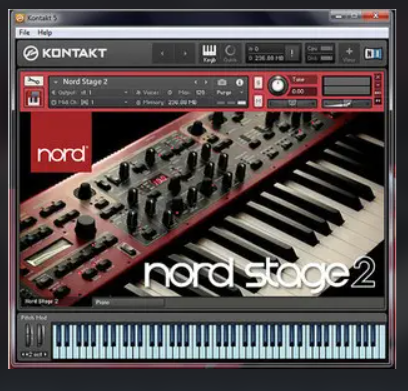
Task: Open the View sizing plus button
Action: [349, 54]
